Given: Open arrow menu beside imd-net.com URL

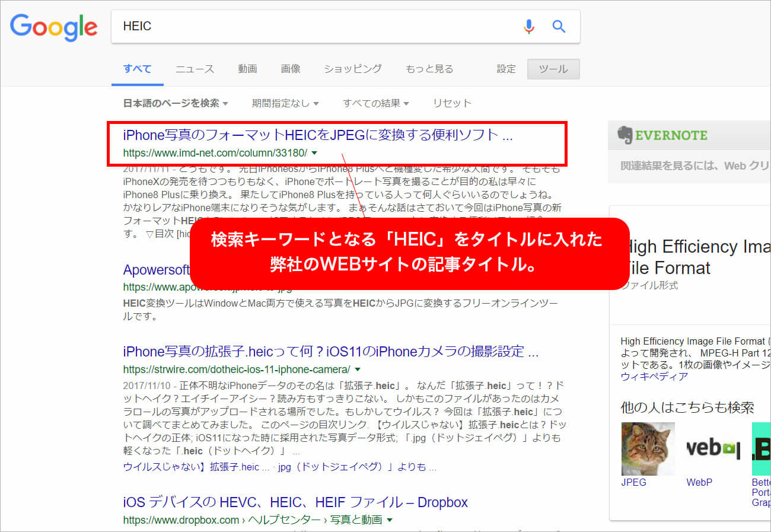Looking at the screenshot, I should coord(314,153).
